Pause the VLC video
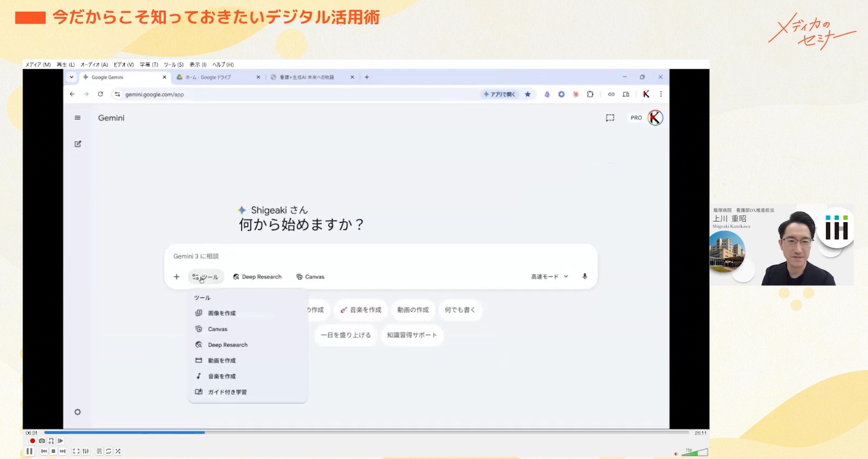Screen dimensions: 868x459 point(30,451)
